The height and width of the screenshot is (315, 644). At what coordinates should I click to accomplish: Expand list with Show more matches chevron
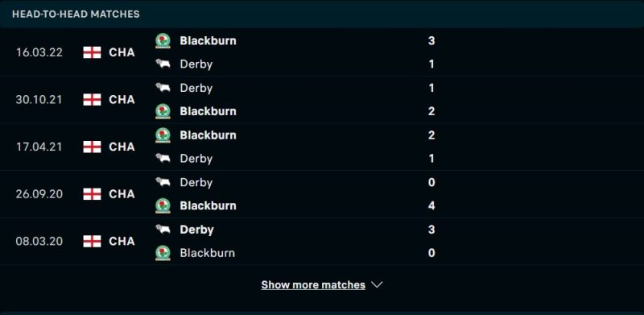[377, 284]
